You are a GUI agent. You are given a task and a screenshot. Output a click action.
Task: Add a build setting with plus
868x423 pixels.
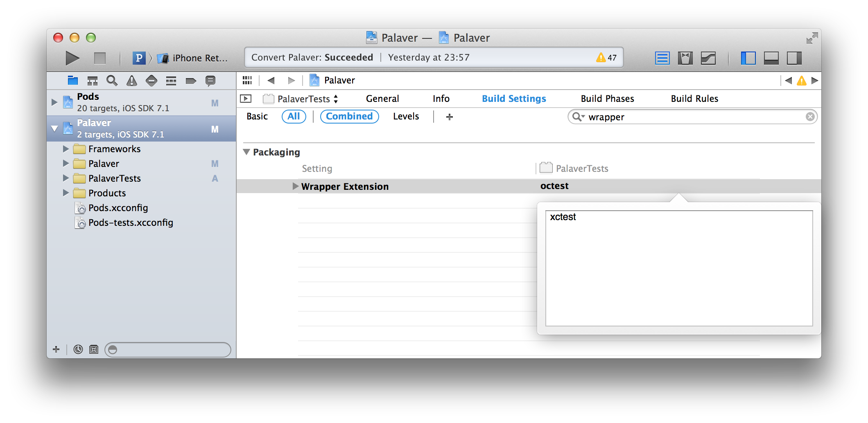click(449, 117)
